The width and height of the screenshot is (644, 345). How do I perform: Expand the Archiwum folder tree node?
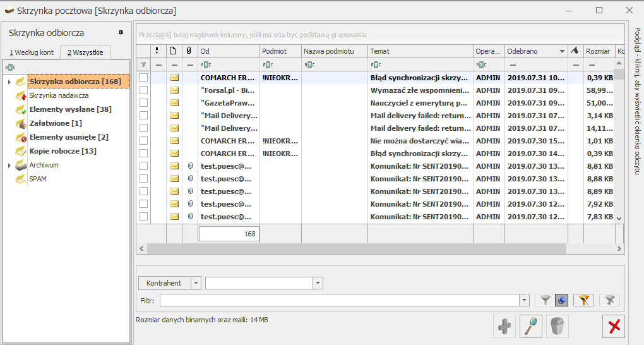(x=9, y=166)
